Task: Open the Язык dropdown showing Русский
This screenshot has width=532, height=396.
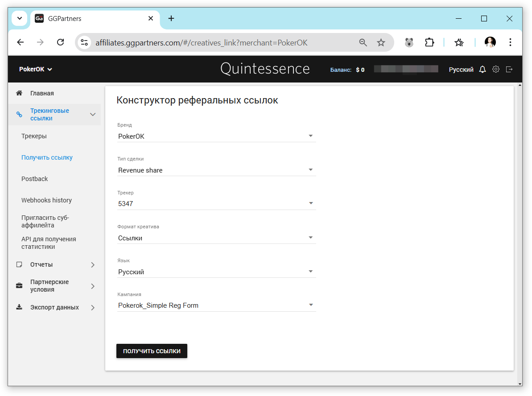Action: point(216,272)
